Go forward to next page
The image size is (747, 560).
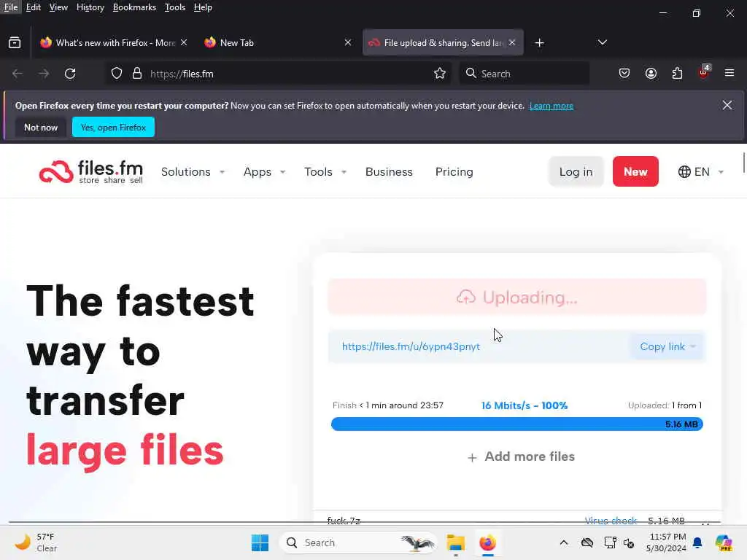coord(44,74)
